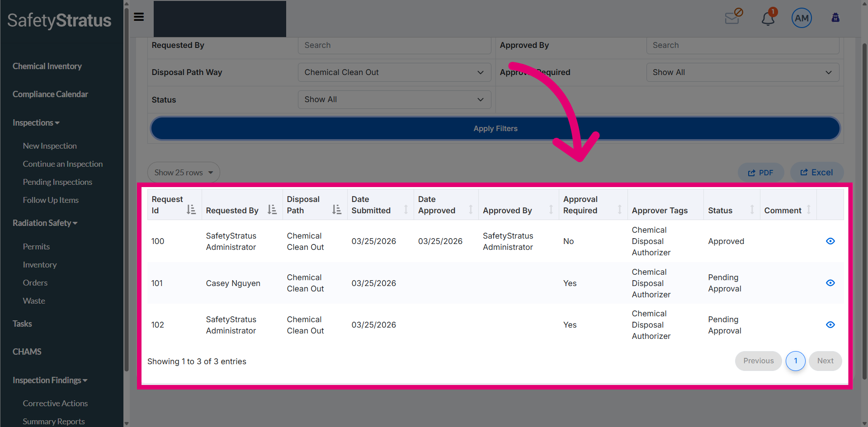Open the AM user avatar menu

tap(802, 18)
